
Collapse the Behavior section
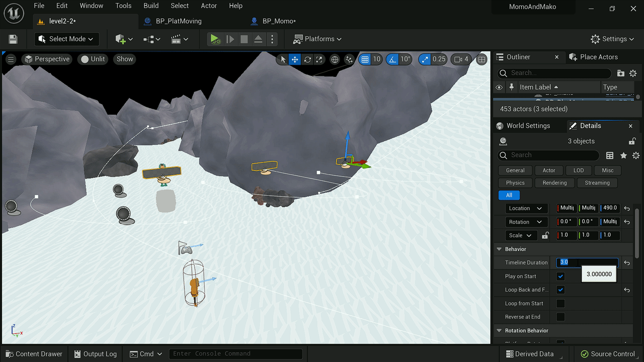coord(499,249)
